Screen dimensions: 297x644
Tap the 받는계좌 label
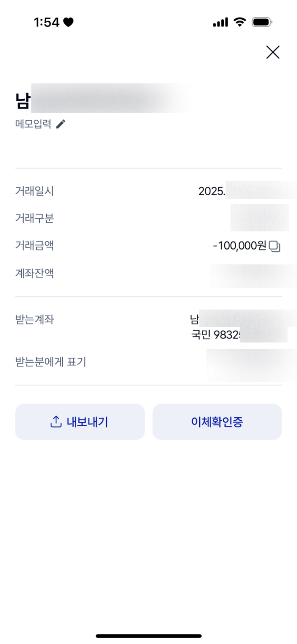34,320
